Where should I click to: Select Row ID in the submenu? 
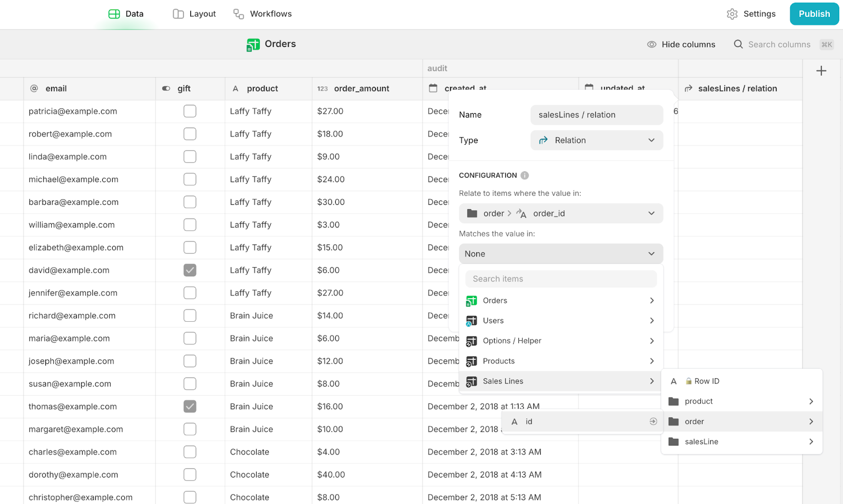pos(742,381)
